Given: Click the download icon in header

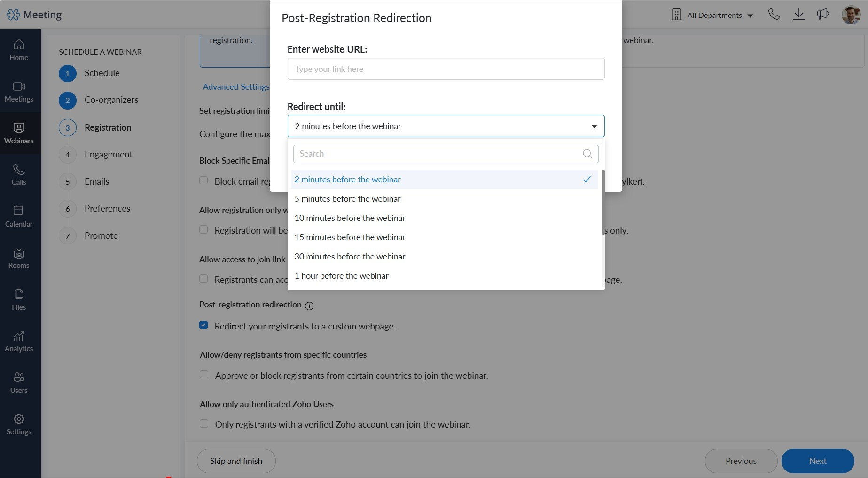Looking at the screenshot, I should click(x=798, y=15).
